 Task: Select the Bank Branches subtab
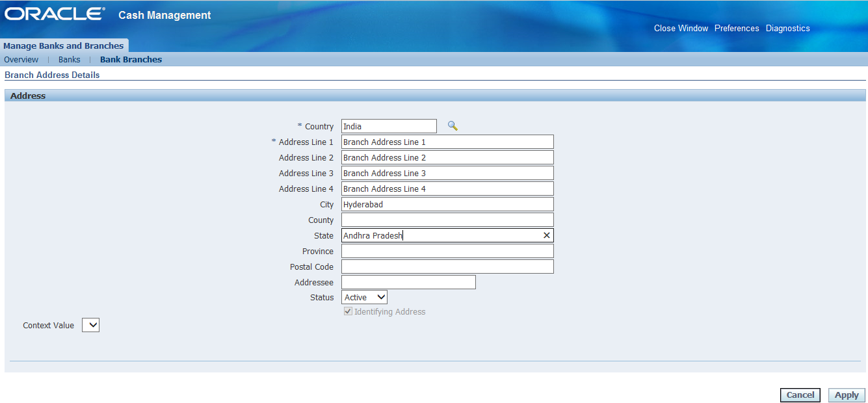pos(131,60)
